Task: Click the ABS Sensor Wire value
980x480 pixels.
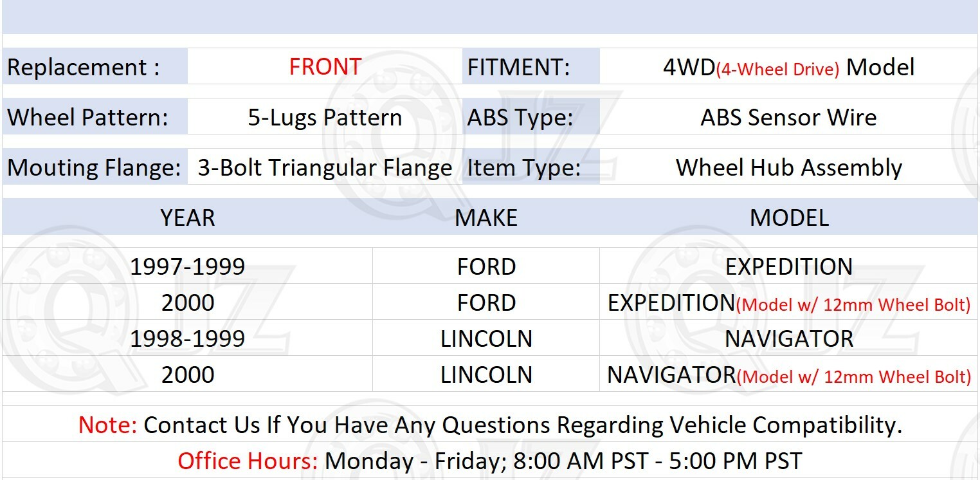Action: (x=788, y=118)
